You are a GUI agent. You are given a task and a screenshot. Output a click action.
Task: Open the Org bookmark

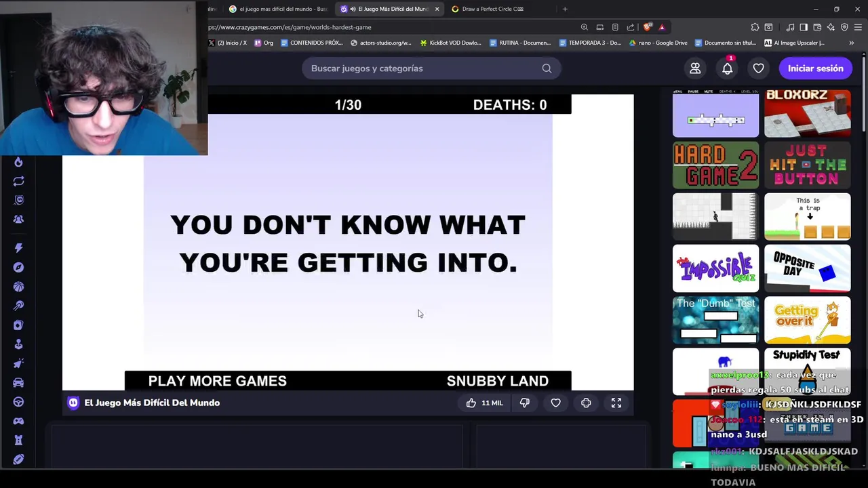pyautogui.click(x=264, y=43)
